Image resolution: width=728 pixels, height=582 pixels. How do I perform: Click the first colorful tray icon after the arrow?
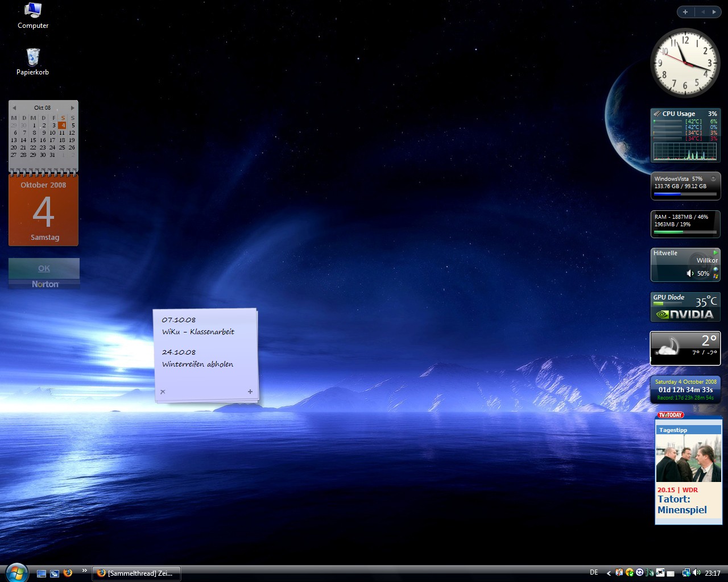coord(619,572)
